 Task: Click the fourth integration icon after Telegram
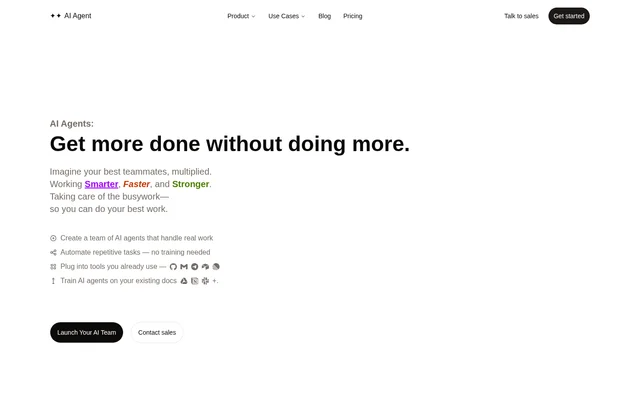click(x=205, y=267)
